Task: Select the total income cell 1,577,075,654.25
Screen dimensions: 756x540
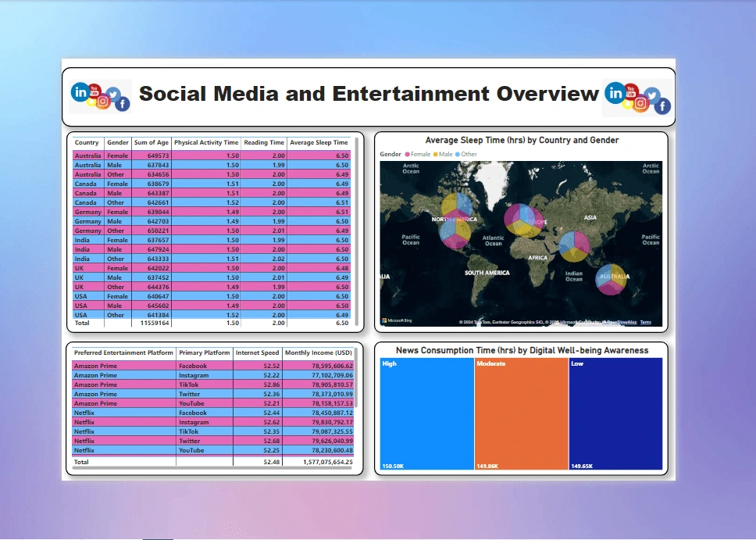Action: pos(318,462)
